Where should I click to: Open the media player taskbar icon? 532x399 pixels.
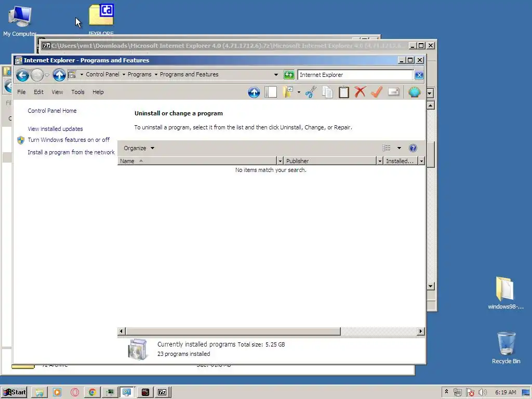[57, 392]
